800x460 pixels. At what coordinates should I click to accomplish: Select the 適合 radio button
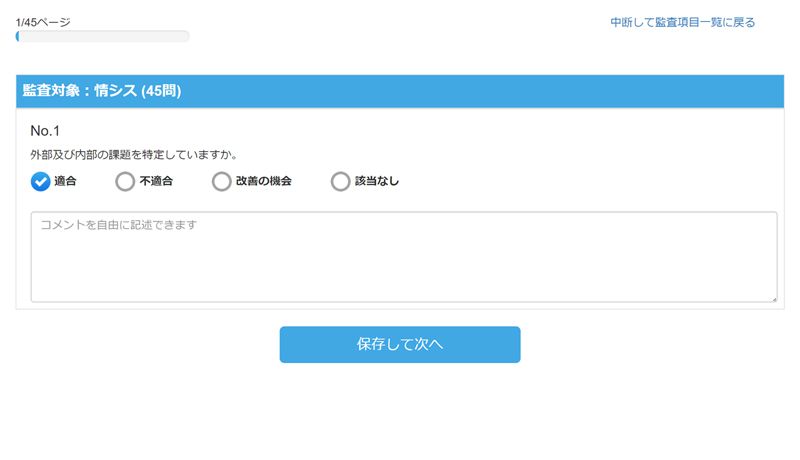pos(40,181)
